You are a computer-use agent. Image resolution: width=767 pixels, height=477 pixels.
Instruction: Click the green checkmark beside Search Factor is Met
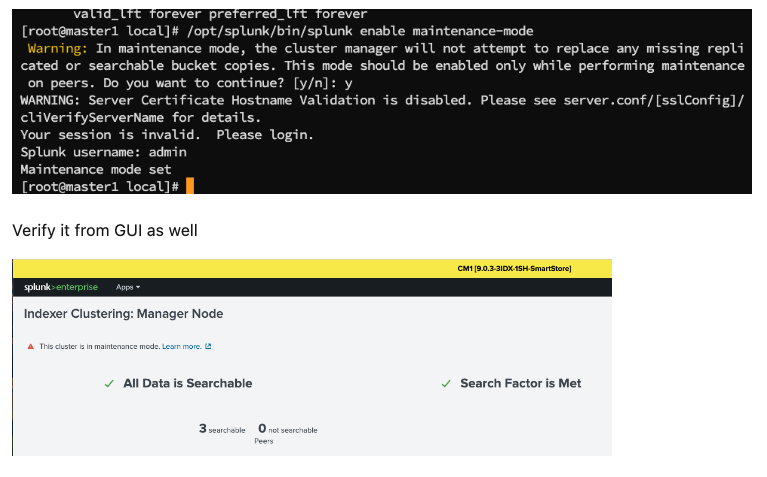point(446,384)
